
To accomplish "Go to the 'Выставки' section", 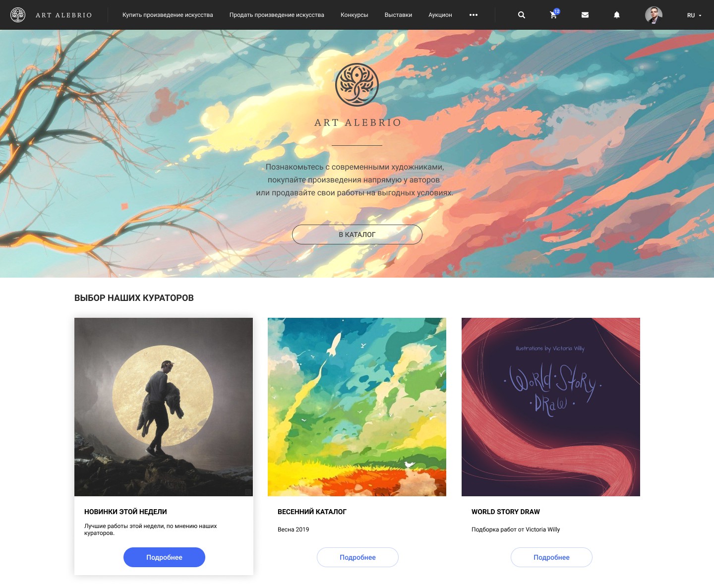I will click(x=398, y=15).
